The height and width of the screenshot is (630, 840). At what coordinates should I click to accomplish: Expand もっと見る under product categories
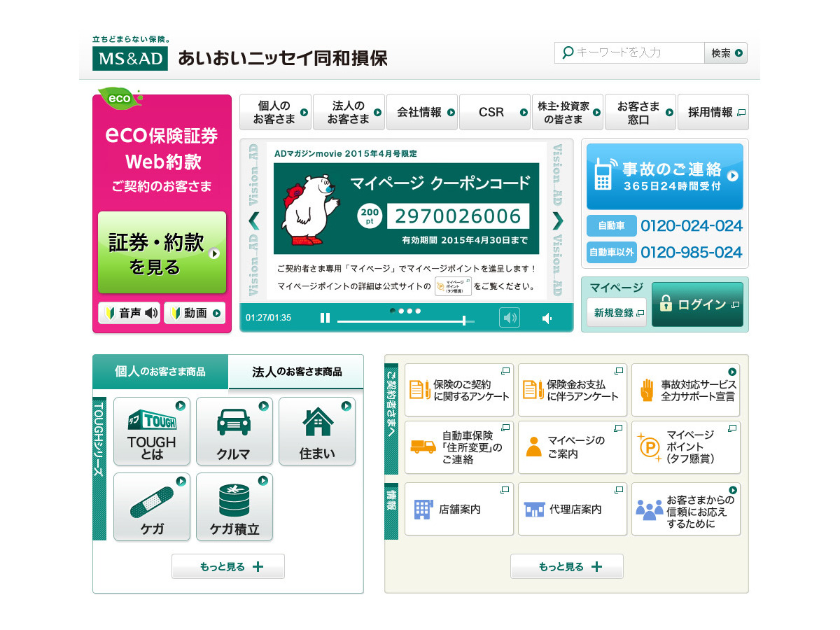coord(228,566)
